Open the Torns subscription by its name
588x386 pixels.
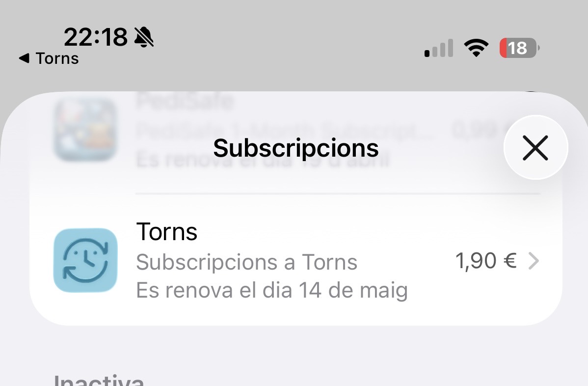pyautogui.click(x=167, y=231)
